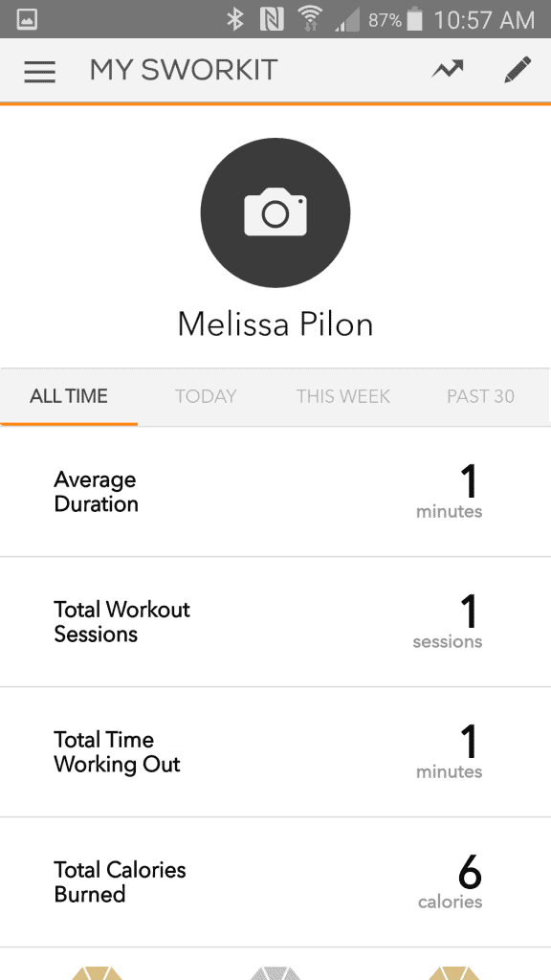Select the Total Workout Sessions row
Image resolution: width=551 pixels, height=980 pixels.
pos(275,622)
